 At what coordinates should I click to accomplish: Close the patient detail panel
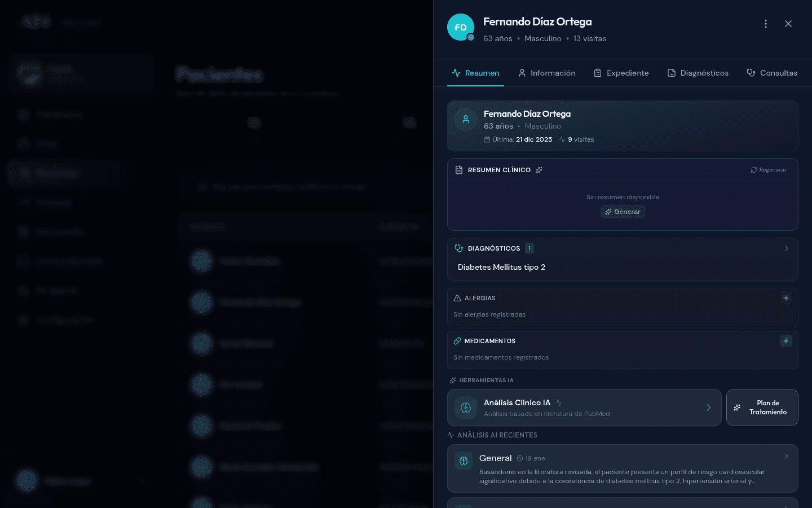coord(788,24)
